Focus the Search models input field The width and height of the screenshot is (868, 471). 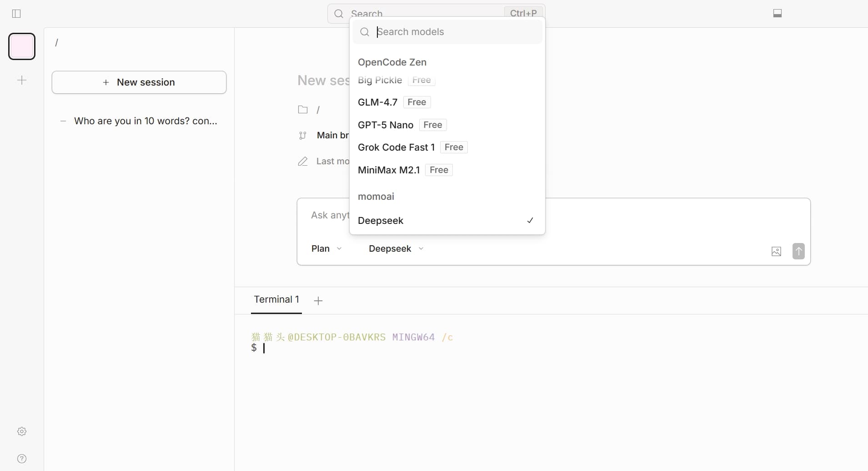pos(455,32)
